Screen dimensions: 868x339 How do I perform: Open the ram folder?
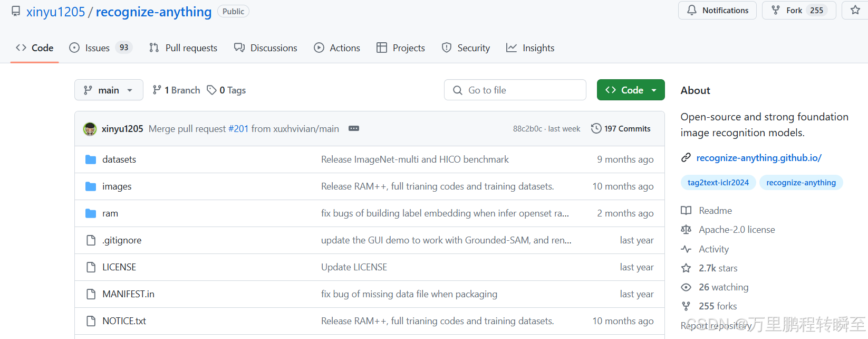tap(110, 213)
